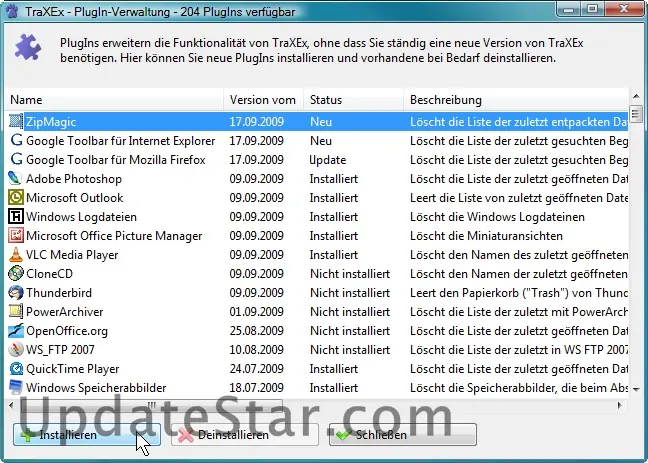
Task: Click the horizontal scrollbar right arrow
Action: pos(619,405)
